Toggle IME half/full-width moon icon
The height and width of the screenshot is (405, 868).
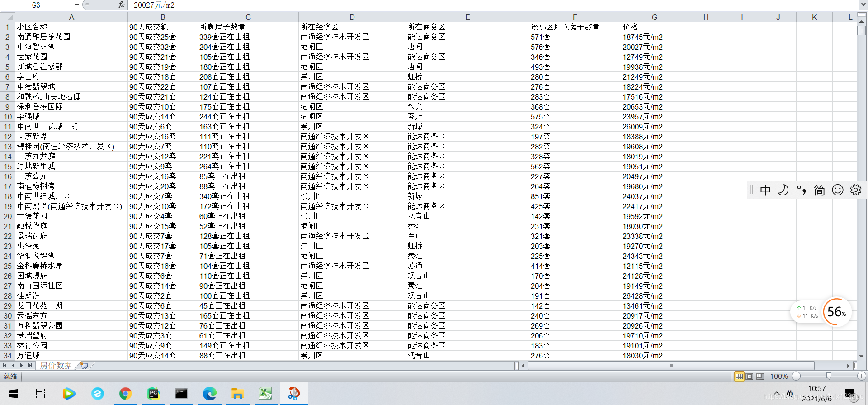coord(783,190)
